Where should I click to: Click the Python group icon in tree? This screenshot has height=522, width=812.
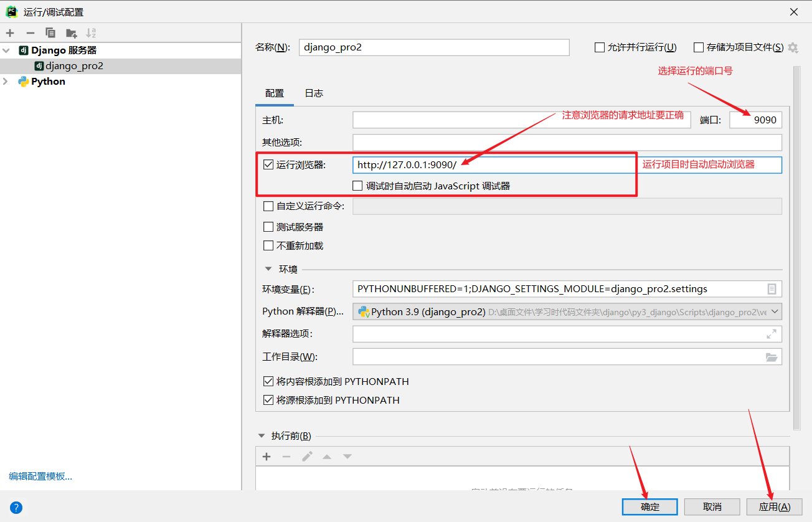click(24, 82)
